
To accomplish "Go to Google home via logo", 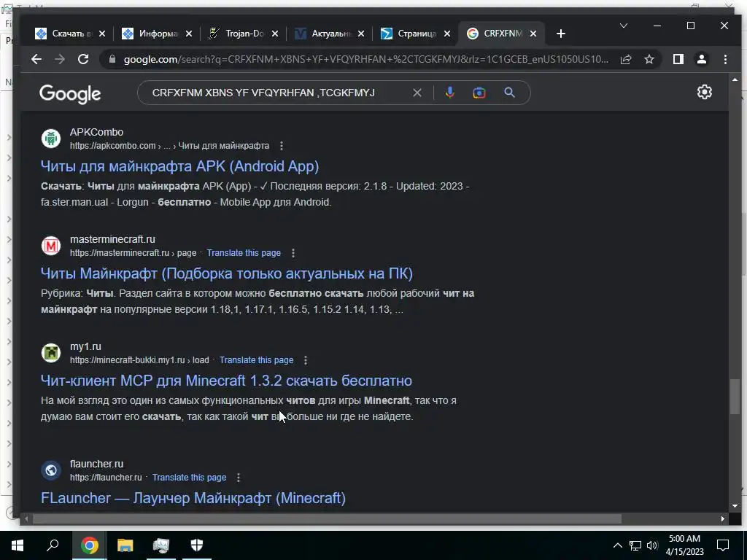I will coord(70,93).
